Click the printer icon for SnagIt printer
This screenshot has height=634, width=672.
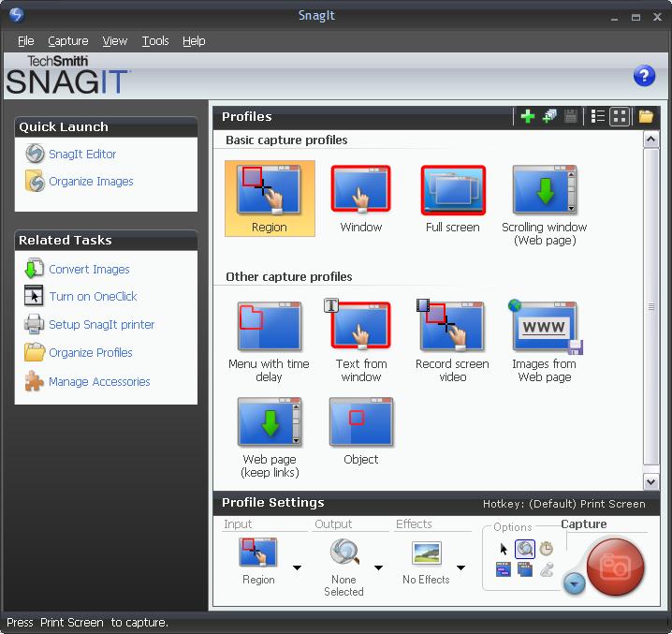35,324
